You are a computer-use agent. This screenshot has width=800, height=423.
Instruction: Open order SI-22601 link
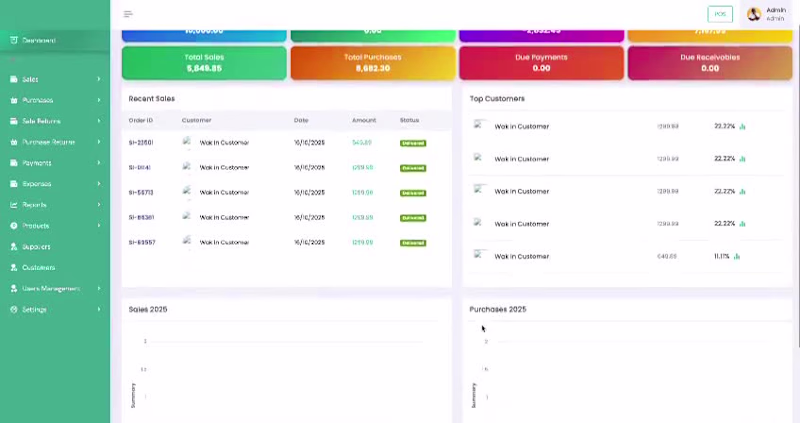click(141, 142)
